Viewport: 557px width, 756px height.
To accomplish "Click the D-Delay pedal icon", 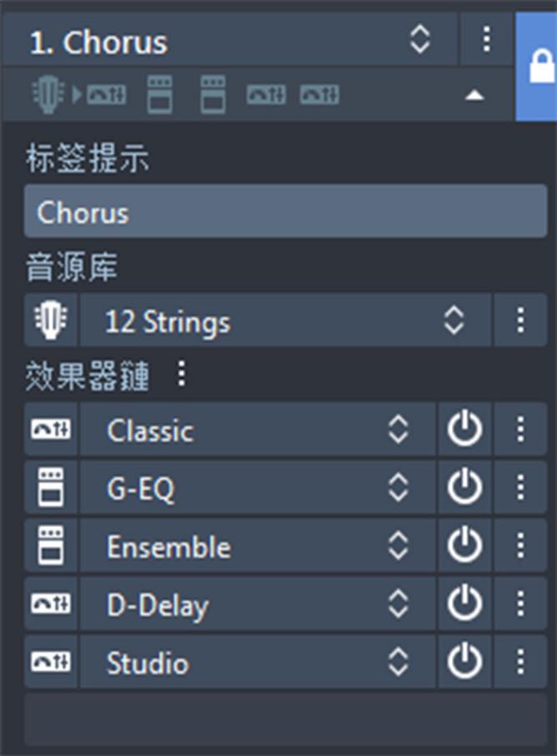I will 49,605.
